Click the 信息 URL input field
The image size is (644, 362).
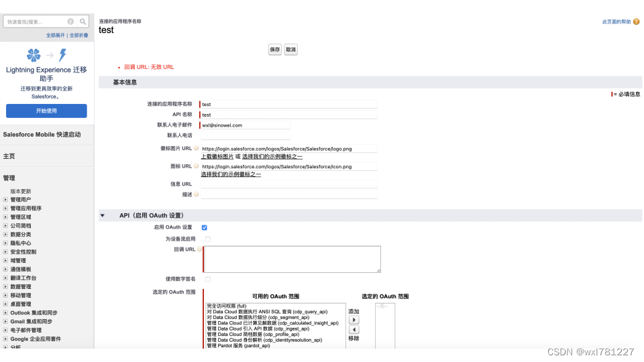click(288, 184)
